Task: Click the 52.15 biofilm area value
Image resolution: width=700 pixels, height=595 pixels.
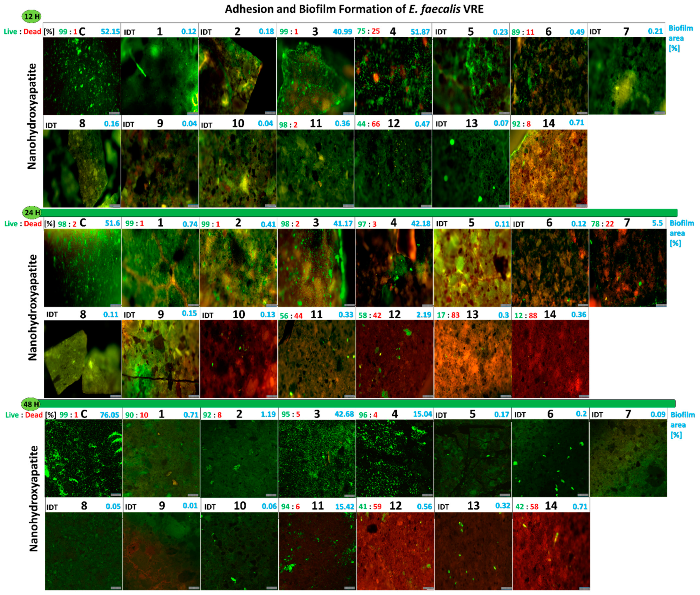Action: point(110,32)
